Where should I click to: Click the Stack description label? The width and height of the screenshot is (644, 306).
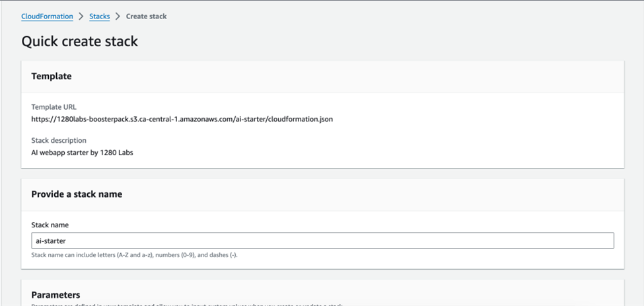point(59,140)
